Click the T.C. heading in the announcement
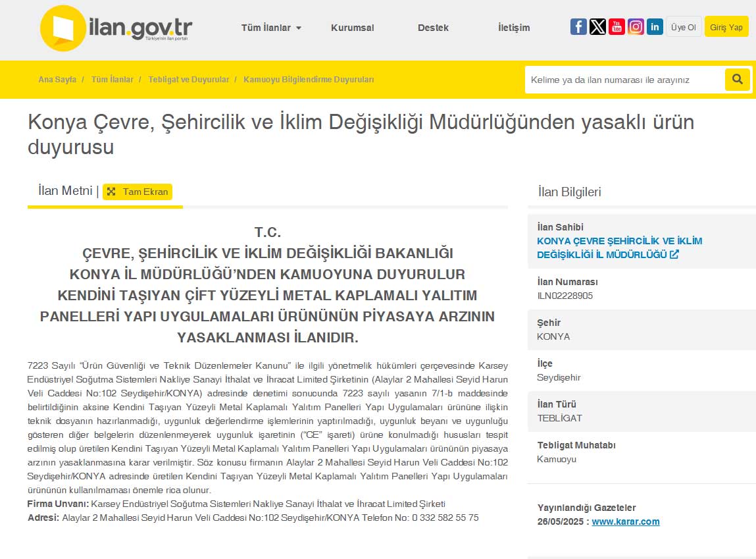Image resolution: width=756 pixels, height=559 pixels. click(268, 232)
